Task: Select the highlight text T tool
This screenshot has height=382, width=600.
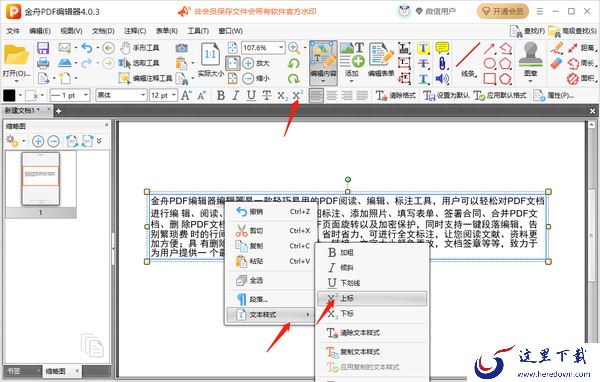Action: [x=423, y=48]
